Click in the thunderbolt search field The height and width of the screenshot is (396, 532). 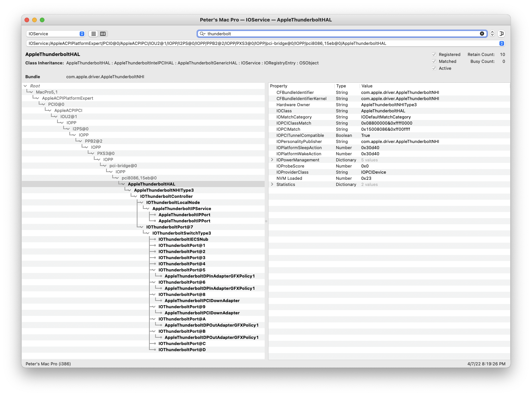(x=342, y=34)
